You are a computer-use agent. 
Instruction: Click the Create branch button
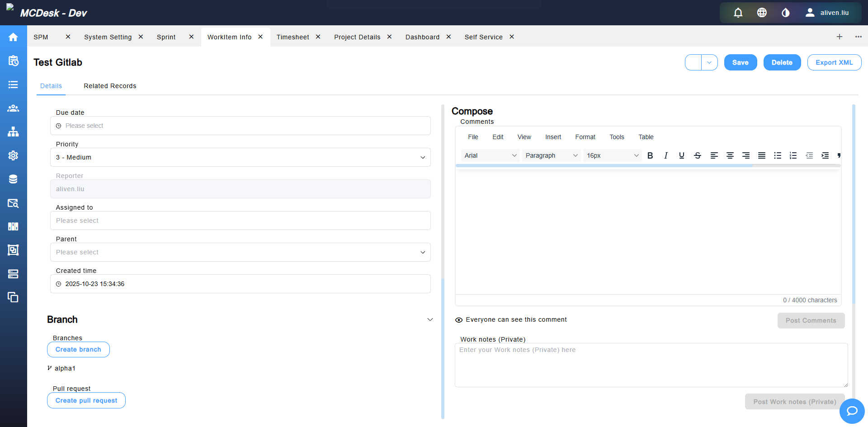pyautogui.click(x=78, y=349)
